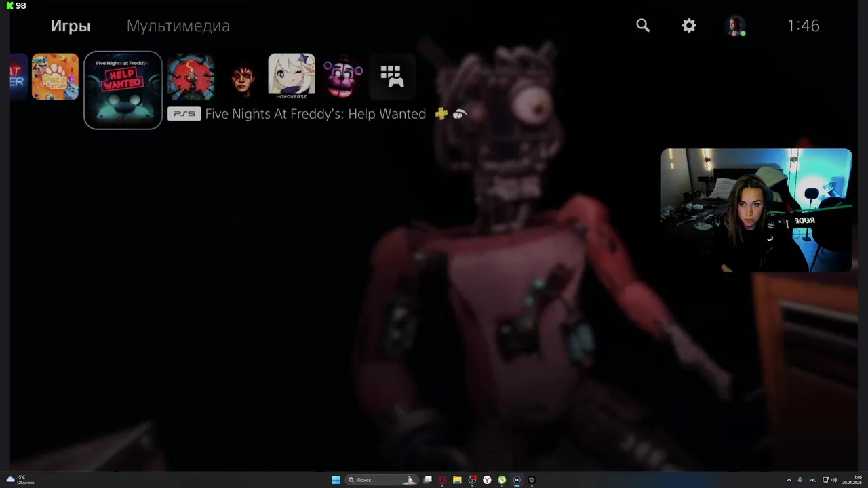Image resolution: width=868 pixels, height=488 pixels.
Task: Open the user profile avatar
Action: point(735,26)
